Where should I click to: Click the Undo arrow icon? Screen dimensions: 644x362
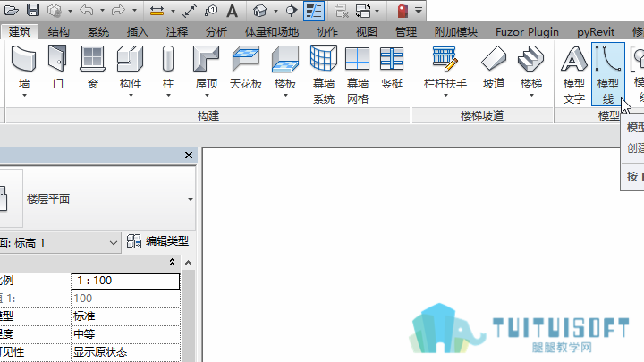click(x=87, y=10)
